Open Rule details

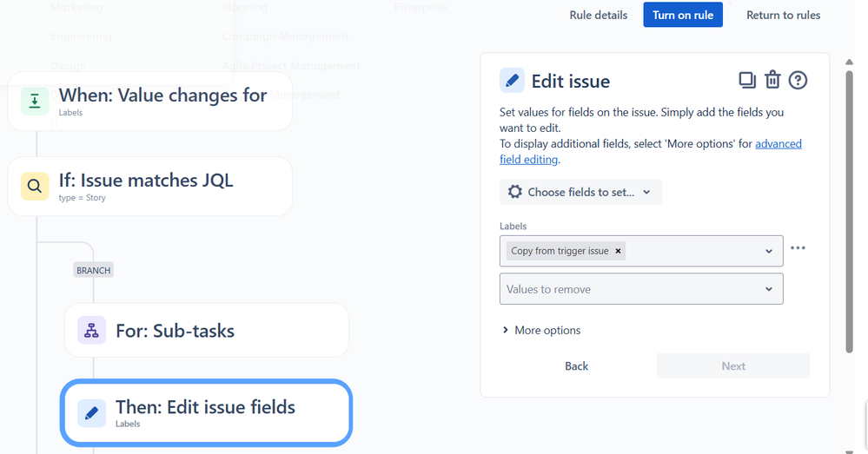point(599,15)
